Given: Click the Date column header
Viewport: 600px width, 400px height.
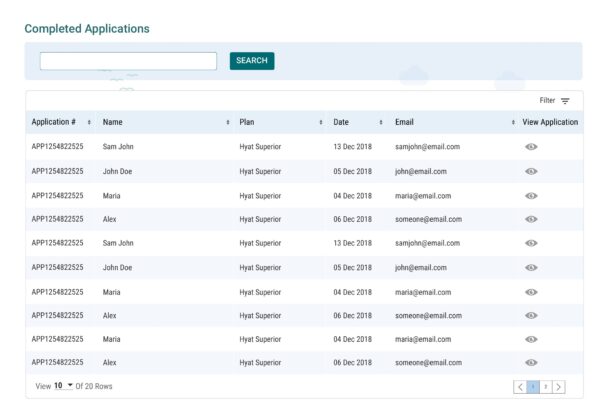Looking at the screenshot, I should (x=341, y=122).
